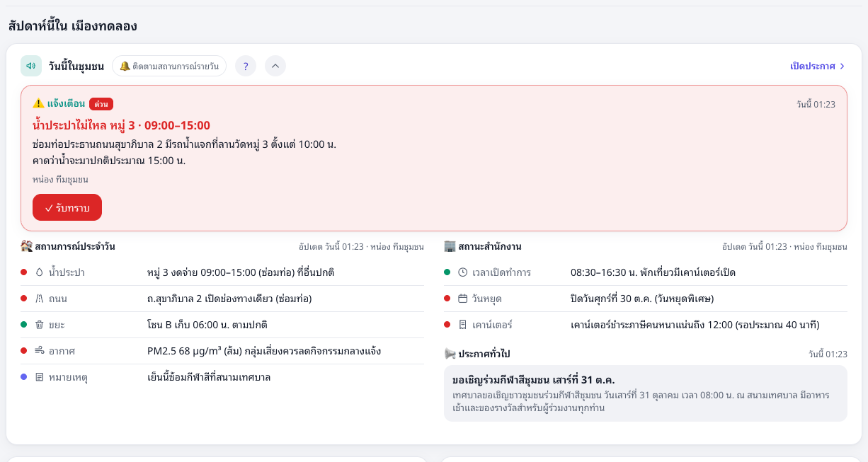Click the counter icon beside เคาน์เตอร์
Image resolution: width=868 pixels, height=462 pixels.
(x=463, y=325)
